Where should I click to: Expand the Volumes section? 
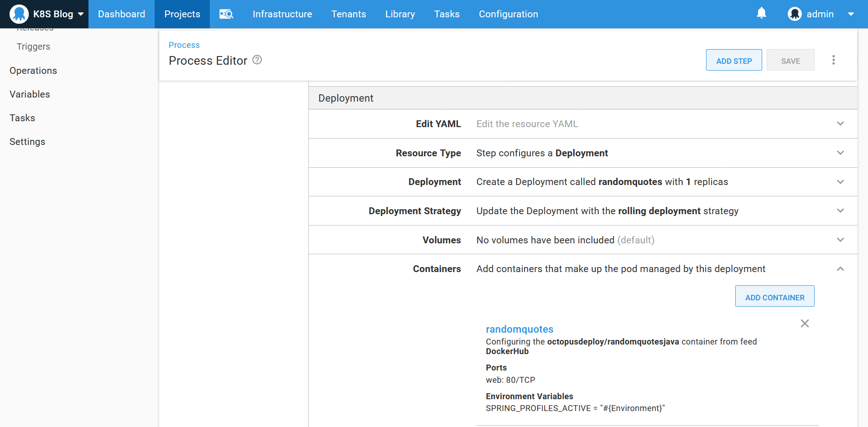pos(840,240)
